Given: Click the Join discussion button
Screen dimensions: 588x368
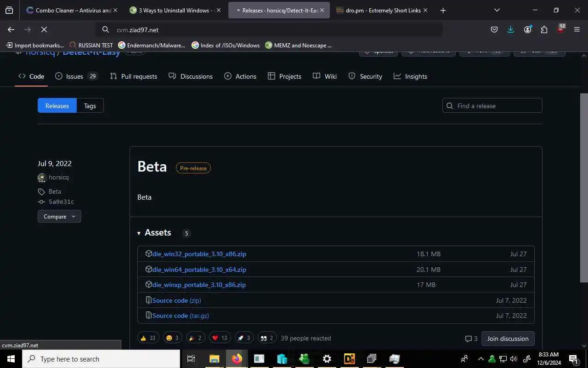Looking at the screenshot, I should point(508,339).
